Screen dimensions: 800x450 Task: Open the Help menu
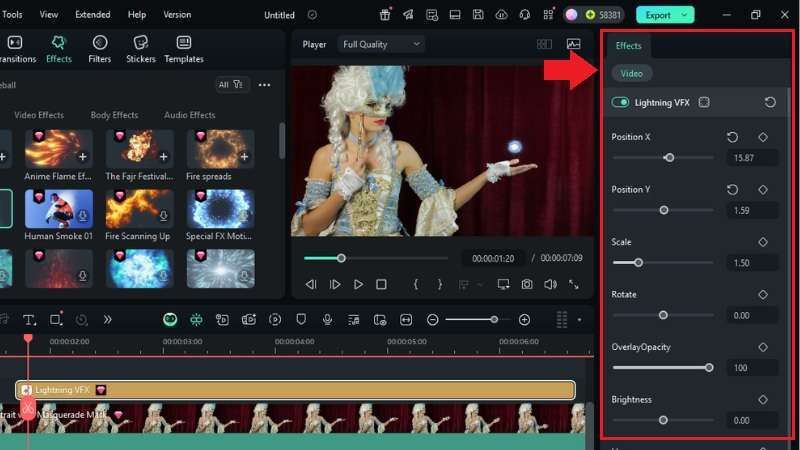tap(137, 14)
